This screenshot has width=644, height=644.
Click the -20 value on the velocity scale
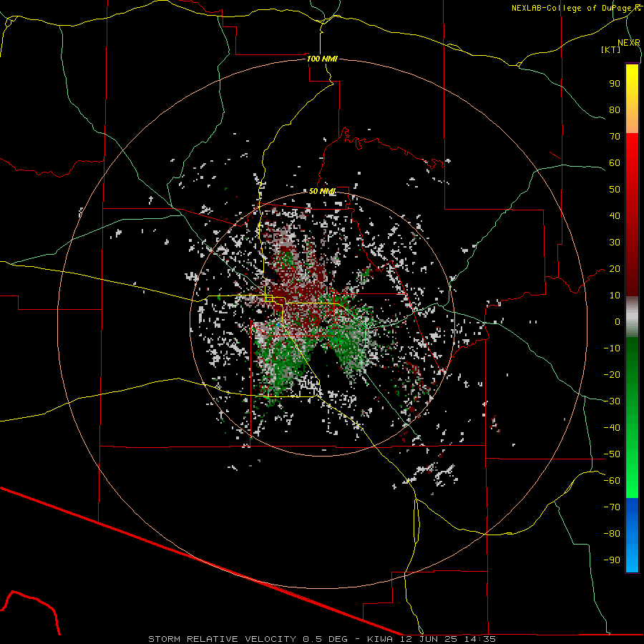pyautogui.click(x=612, y=375)
